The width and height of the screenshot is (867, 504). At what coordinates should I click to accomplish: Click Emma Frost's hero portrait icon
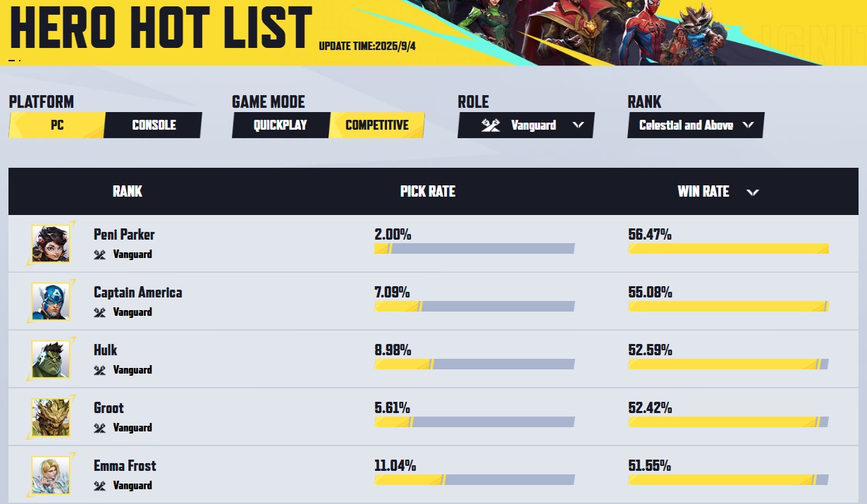coord(51,475)
